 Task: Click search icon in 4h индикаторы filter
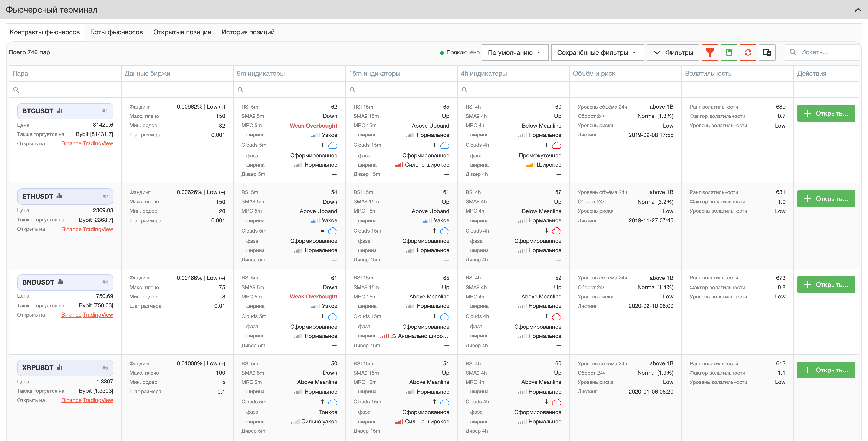(x=464, y=90)
